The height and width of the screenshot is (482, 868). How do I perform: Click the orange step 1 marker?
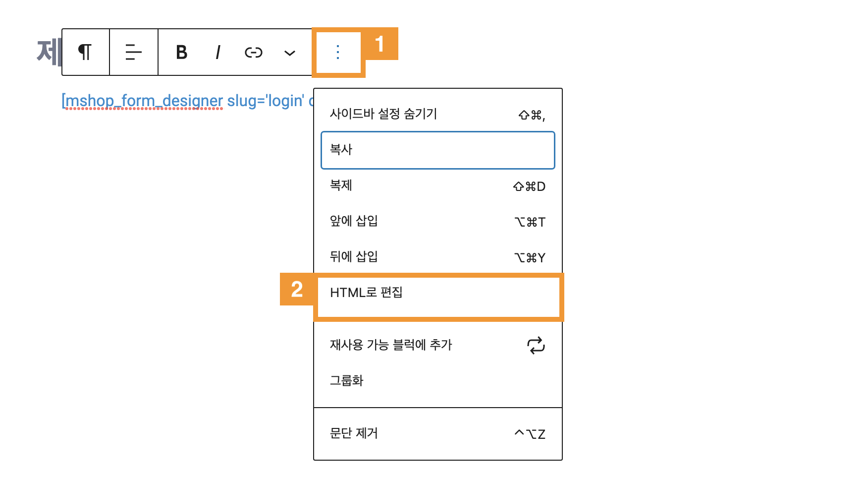[380, 44]
